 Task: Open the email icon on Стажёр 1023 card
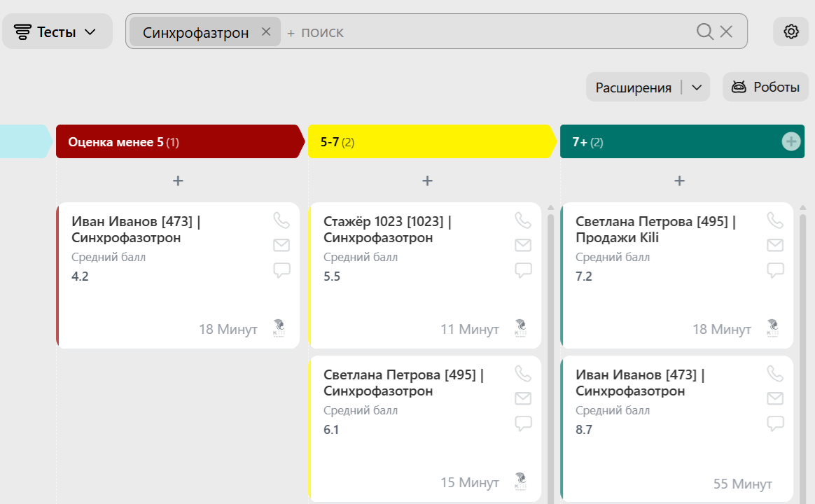point(523,245)
